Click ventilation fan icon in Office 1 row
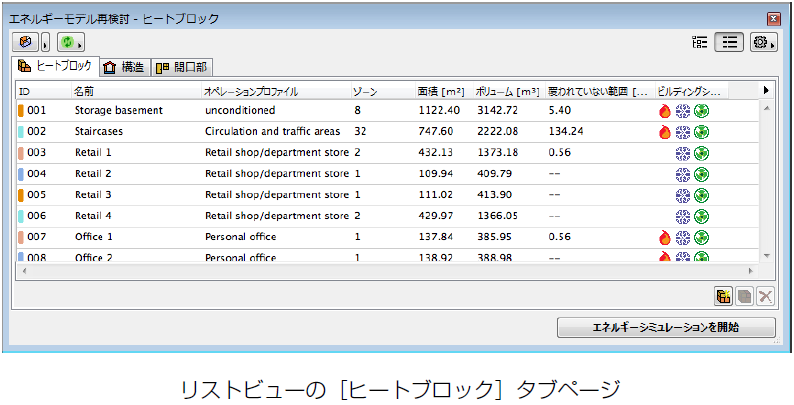 coord(701,237)
